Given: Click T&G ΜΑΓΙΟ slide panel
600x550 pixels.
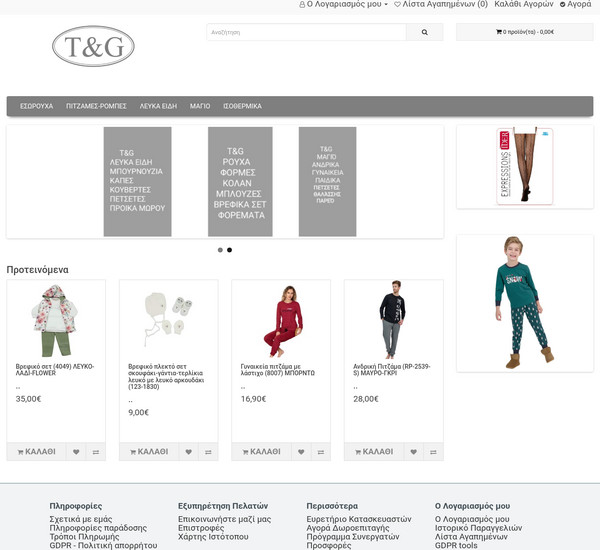Looking at the screenshot, I should [327, 182].
